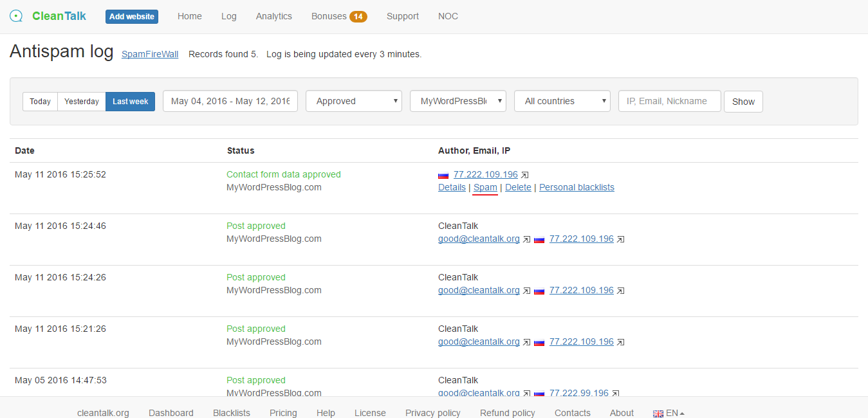Screen dimensions: 868x418
Task: Click good@cleantalk.org in 15:24:46 row
Action: click(x=479, y=239)
